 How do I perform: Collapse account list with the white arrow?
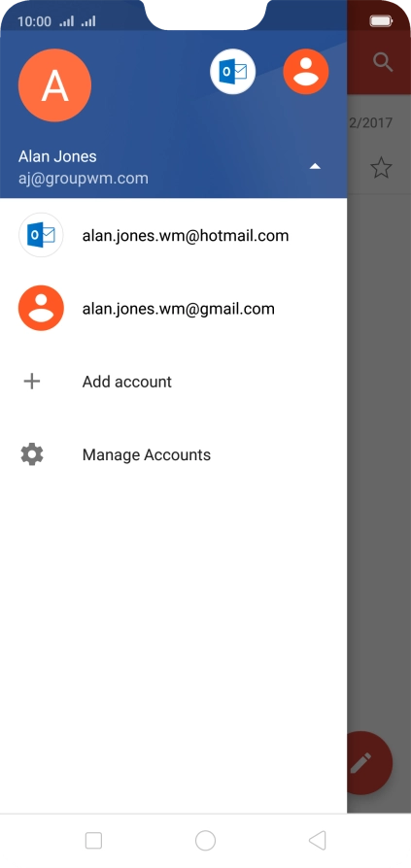click(315, 166)
